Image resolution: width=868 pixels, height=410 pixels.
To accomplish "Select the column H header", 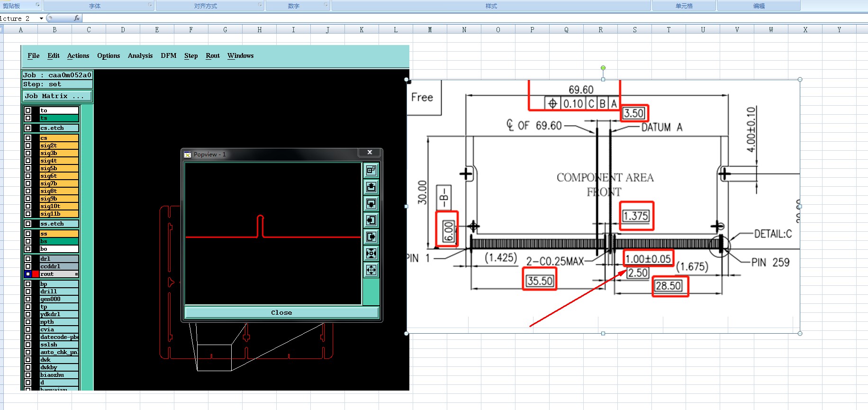I will coord(259,29).
